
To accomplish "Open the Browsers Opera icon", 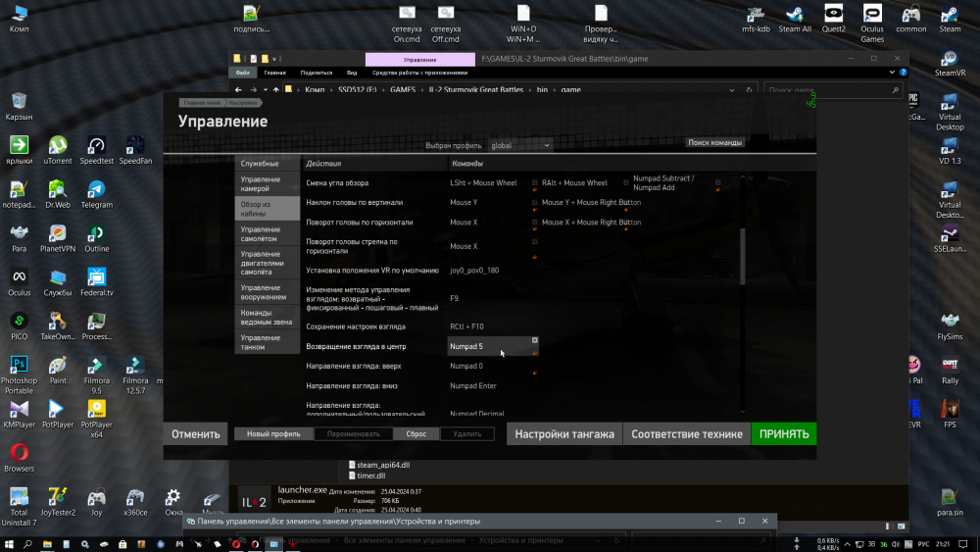I will point(19,458).
